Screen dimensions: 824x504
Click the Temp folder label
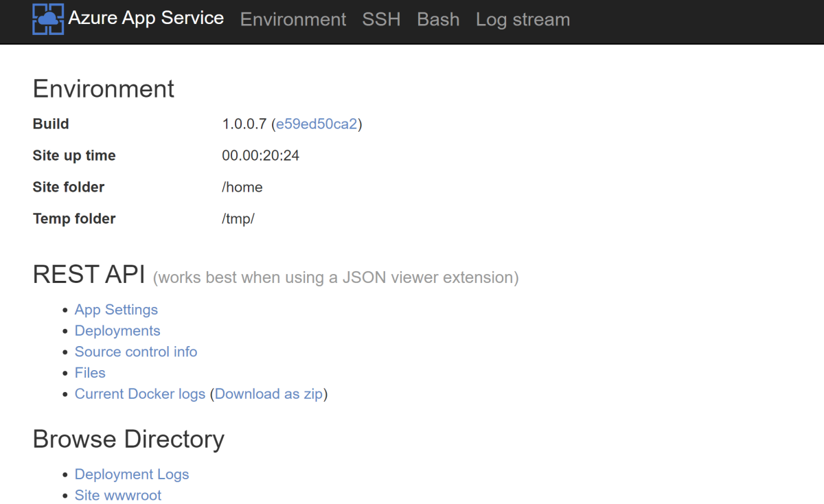(74, 219)
